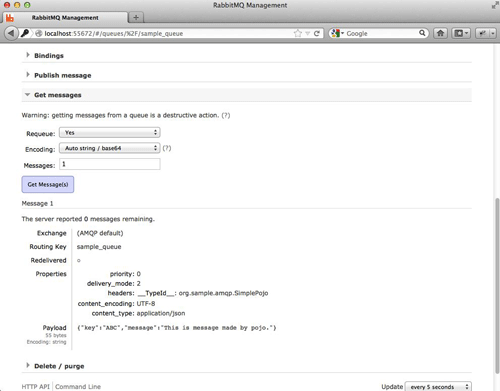Click the Messages count input field
This screenshot has height=391, width=500.
(110, 164)
